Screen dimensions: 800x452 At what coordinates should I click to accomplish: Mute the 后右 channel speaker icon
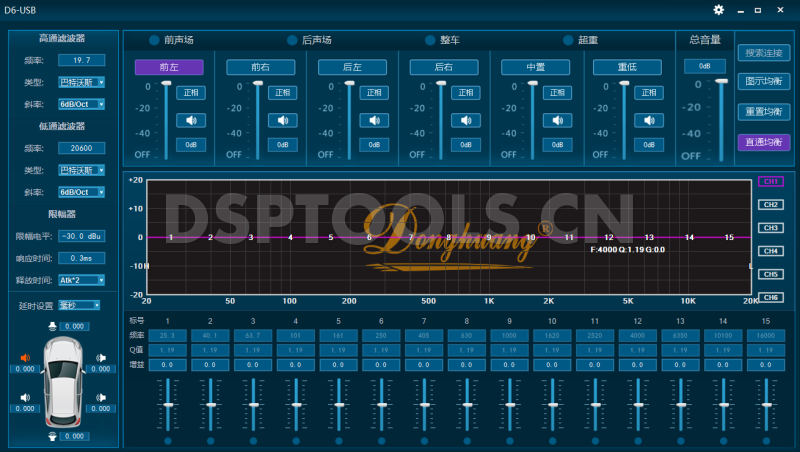[466, 120]
